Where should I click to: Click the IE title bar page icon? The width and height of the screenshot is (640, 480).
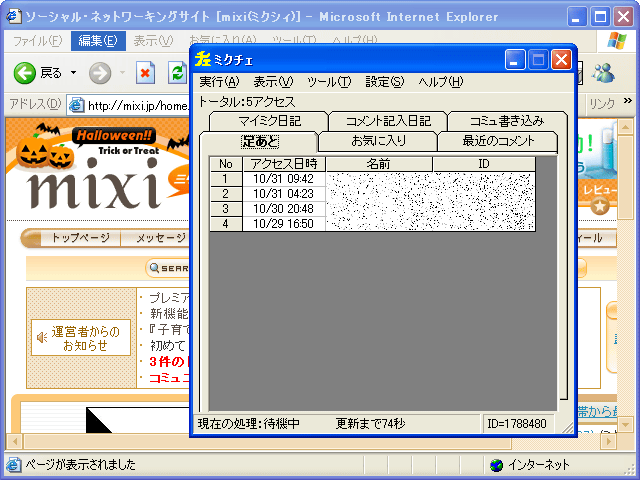click(x=14, y=16)
